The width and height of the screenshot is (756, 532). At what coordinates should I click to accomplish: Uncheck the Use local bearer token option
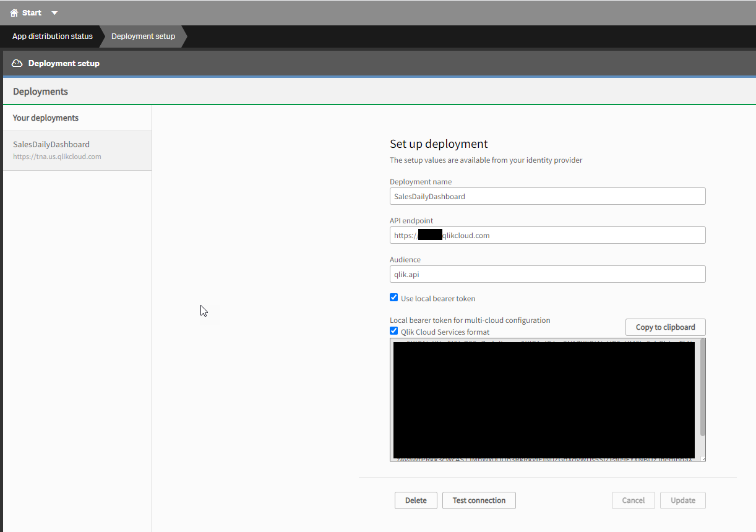click(x=393, y=297)
